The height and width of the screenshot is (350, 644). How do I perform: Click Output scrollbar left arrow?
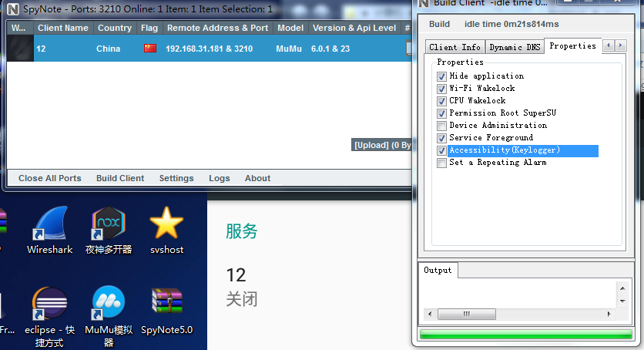click(x=430, y=315)
